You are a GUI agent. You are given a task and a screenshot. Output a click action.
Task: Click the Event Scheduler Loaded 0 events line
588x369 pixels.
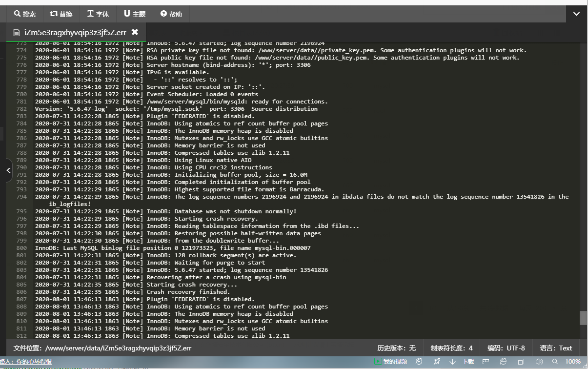pyautogui.click(x=146, y=94)
